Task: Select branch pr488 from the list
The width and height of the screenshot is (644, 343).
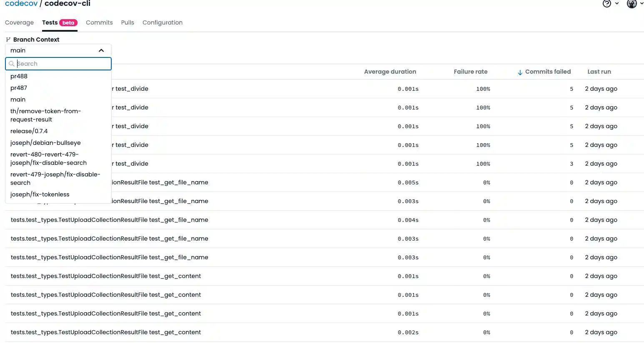Action: [19, 76]
